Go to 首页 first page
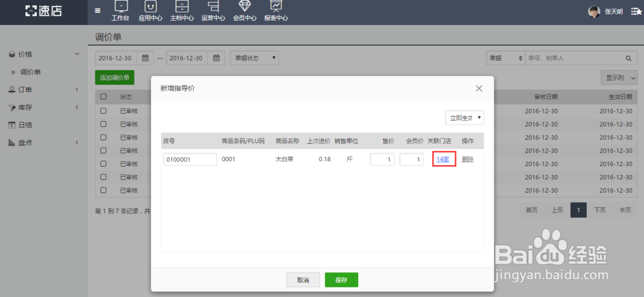 click(531, 210)
